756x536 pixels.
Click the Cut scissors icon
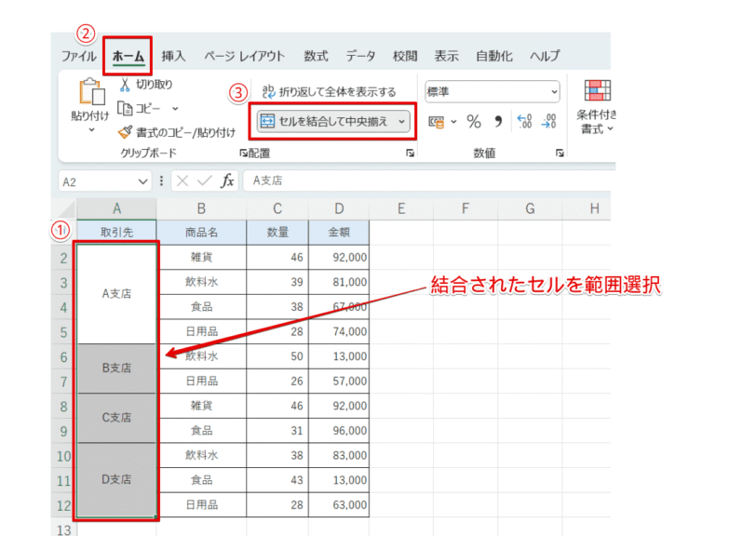(125, 85)
